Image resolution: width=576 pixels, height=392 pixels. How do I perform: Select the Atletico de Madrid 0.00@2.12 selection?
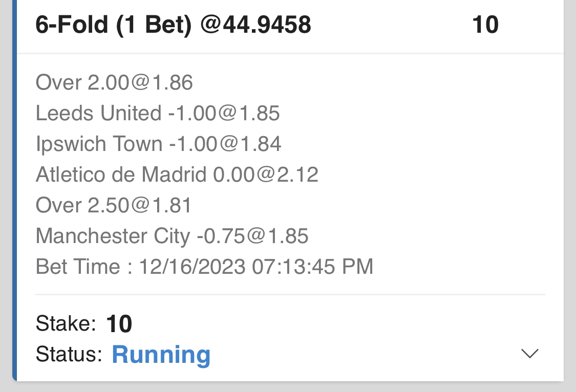(x=177, y=175)
